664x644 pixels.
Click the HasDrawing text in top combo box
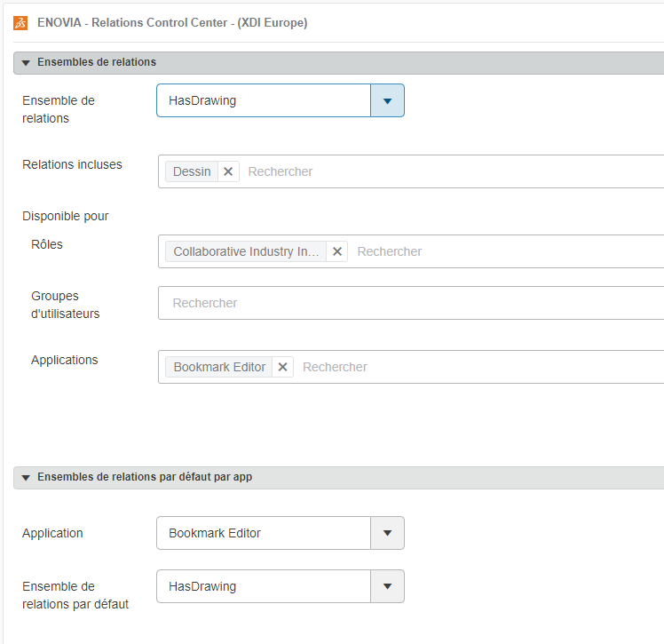click(x=202, y=100)
